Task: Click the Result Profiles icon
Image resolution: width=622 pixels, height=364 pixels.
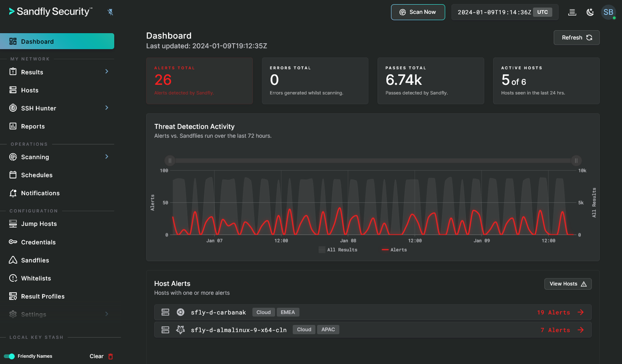Action: click(x=13, y=296)
